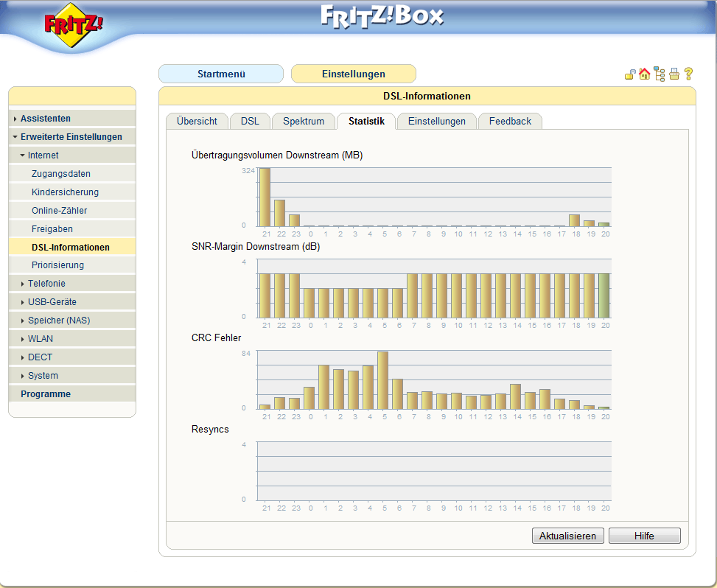This screenshot has width=717, height=588.
Task: Expand the Assistenten menu arrow
Action: (x=15, y=119)
